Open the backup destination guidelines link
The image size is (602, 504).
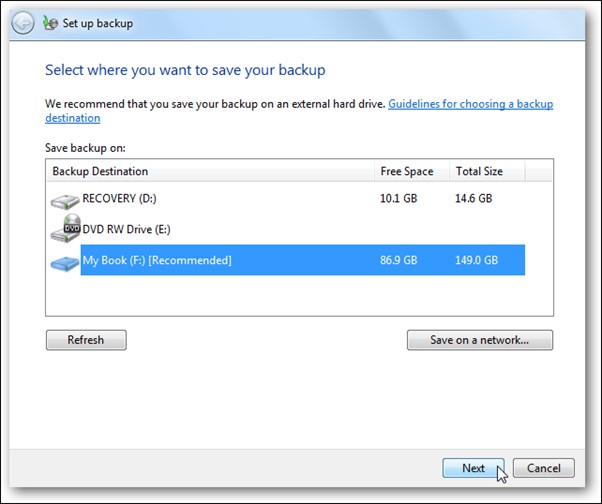[470, 104]
